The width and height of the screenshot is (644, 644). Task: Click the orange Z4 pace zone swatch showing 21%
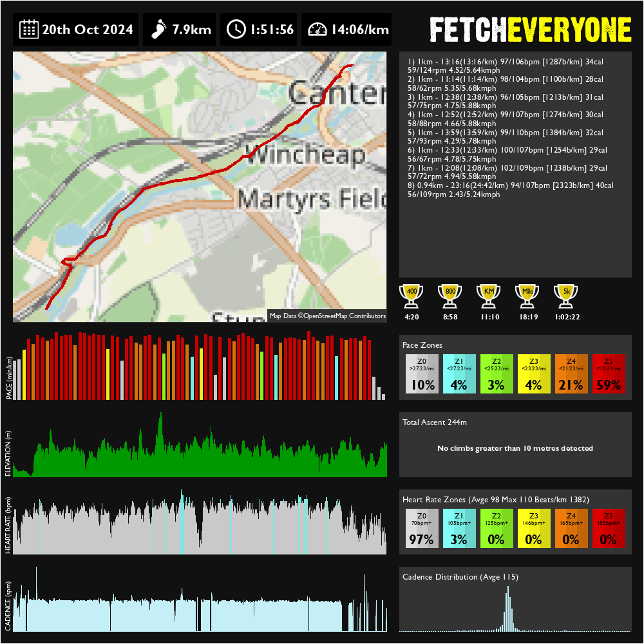pyautogui.click(x=571, y=374)
